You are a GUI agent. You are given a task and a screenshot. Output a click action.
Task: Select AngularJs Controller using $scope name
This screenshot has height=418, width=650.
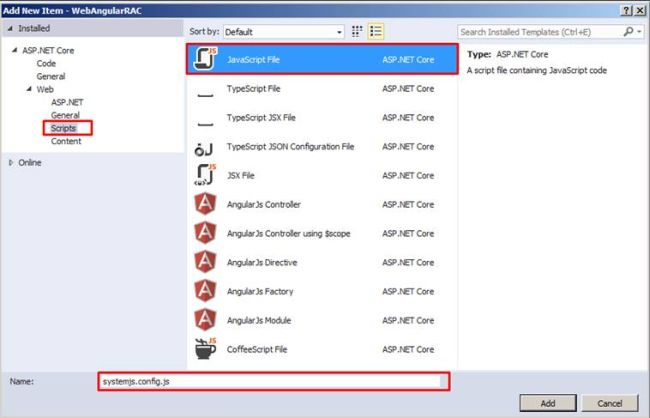pos(289,234)
